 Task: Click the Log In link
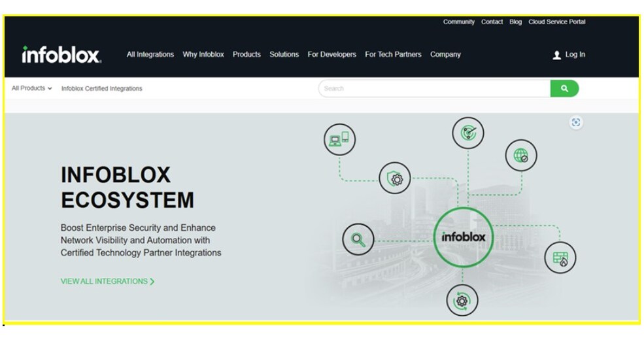pos(575,54)
